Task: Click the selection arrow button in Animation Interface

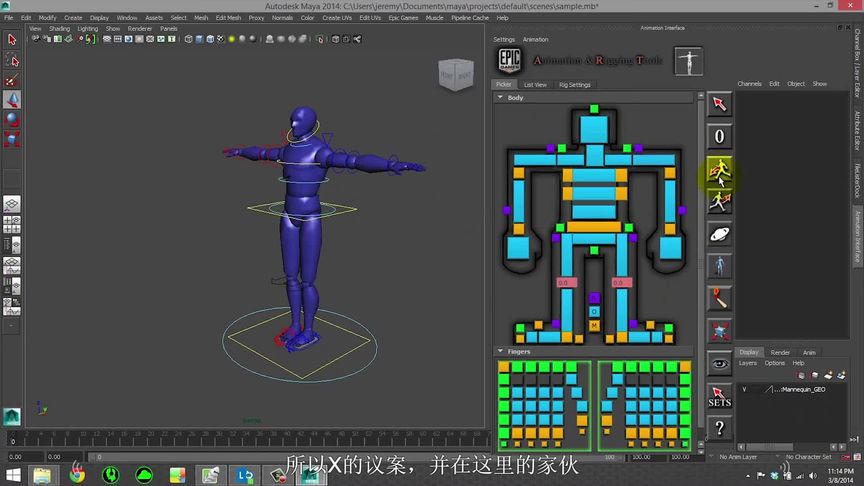Action: coord(719,104)
